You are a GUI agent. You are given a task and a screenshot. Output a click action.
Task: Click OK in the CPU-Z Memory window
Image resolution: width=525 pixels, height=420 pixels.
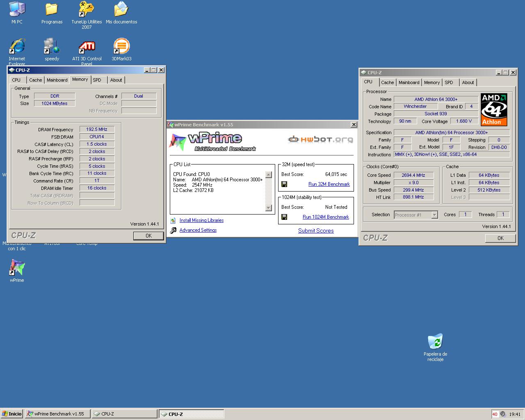click(148, 236)
